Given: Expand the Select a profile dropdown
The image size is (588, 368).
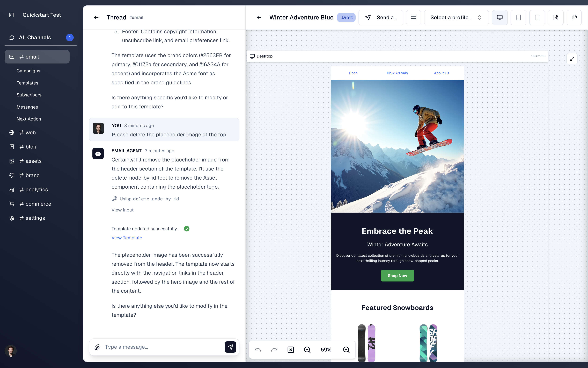Looking at the screenshot, I should coord(455,17).
